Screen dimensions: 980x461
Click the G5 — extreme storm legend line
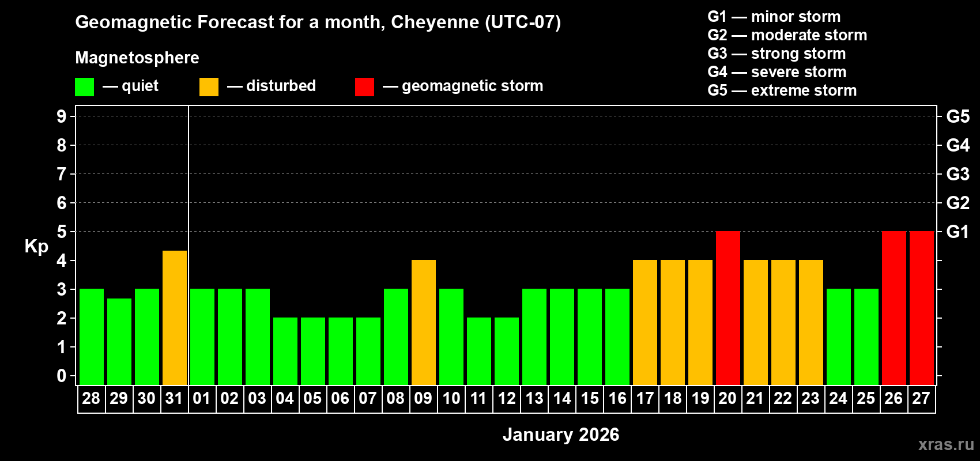coord(782,90)
